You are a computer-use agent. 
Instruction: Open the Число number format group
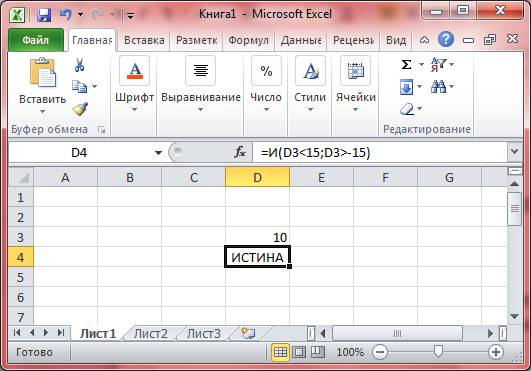[266, 84]
